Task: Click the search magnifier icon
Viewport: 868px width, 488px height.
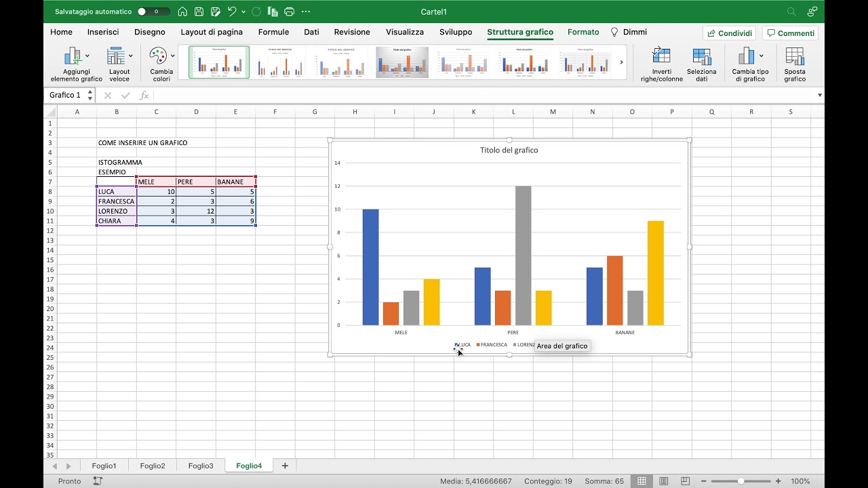Action: click(x=791, y=12)
